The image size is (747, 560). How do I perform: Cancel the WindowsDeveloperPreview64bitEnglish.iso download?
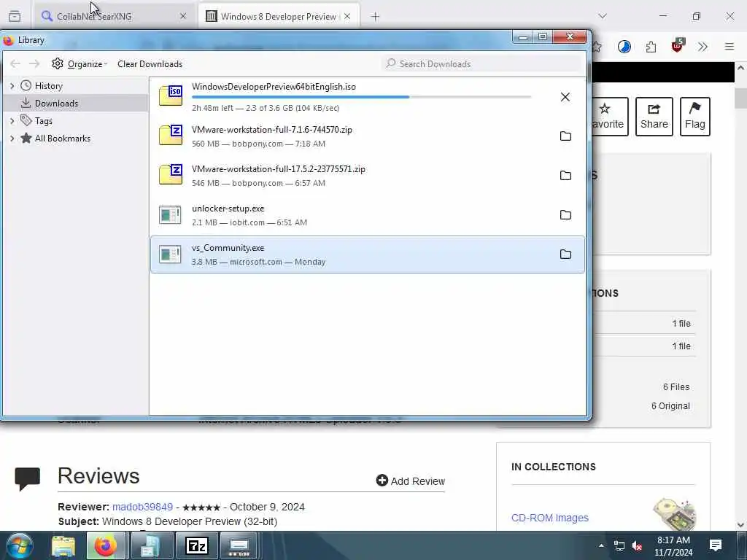point(565,97)
